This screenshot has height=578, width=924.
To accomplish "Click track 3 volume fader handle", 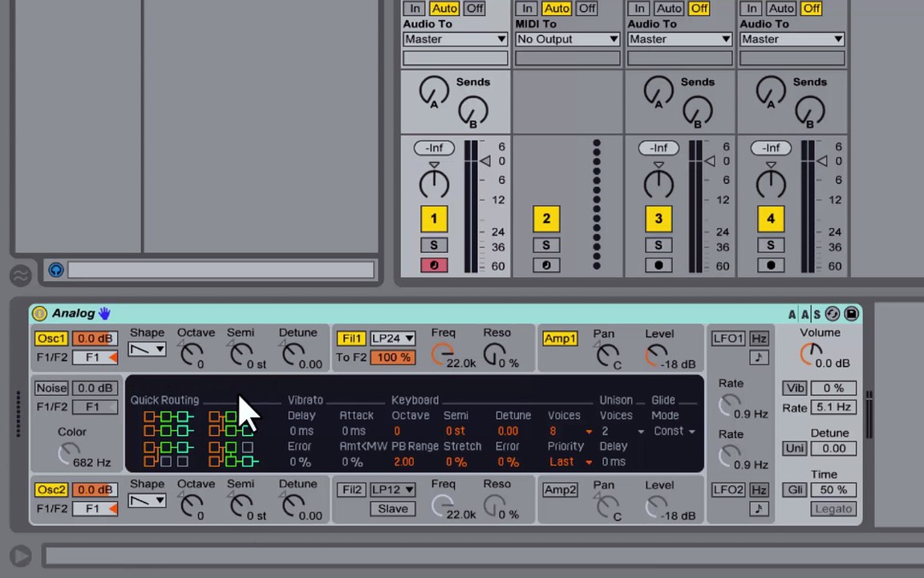I will [710, 161].
